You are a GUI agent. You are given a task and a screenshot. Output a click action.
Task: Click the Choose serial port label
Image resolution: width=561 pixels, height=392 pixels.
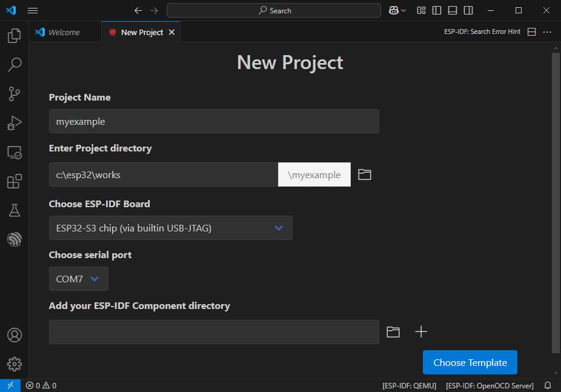click(x=90, y=254)
